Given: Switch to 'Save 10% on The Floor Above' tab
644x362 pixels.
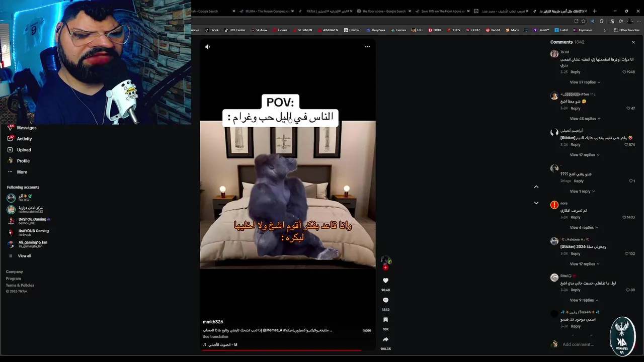Looking at the screenshot, I should (x=443, y=11).
